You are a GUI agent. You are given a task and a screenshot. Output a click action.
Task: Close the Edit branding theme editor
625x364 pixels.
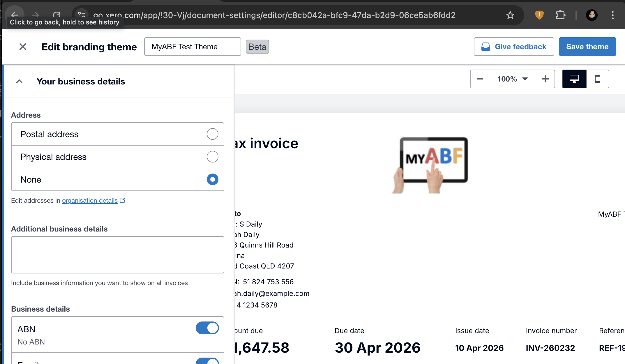(x=23, y=47)
